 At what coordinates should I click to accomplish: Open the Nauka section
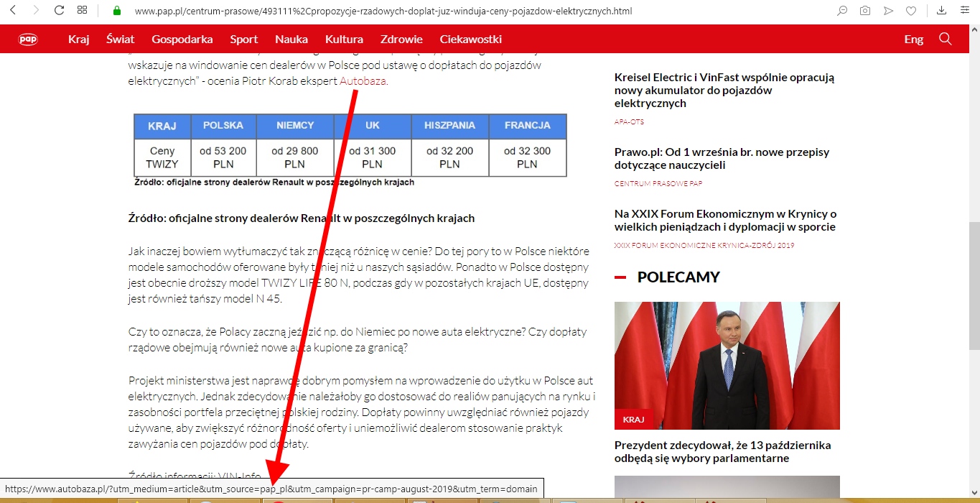pos(291,40)
